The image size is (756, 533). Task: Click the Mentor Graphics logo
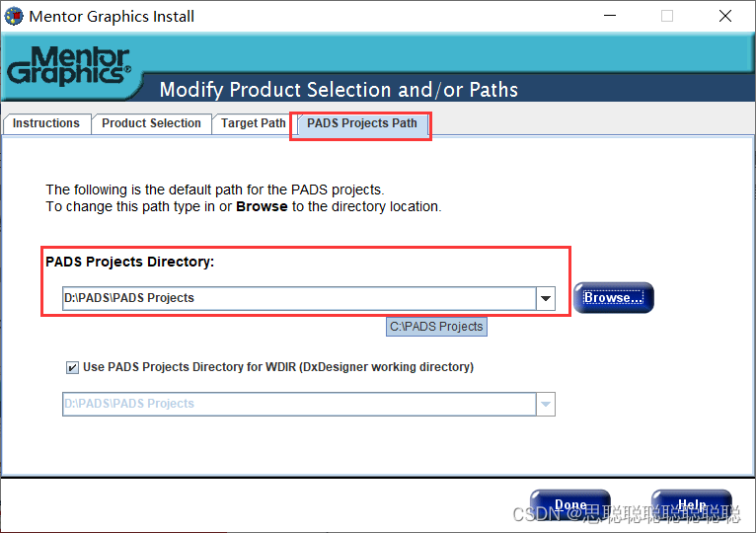point(69,66)
